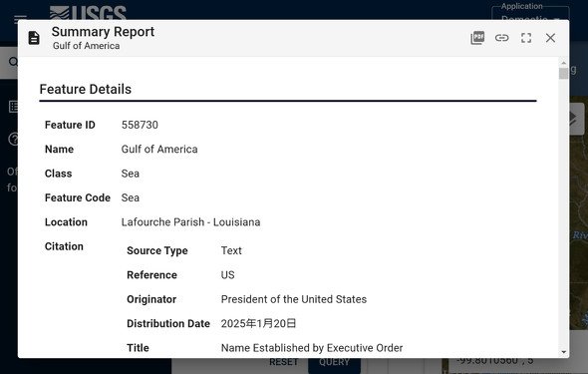Click the QUERY button
The image size is (588, 374).
coord(334,362)
